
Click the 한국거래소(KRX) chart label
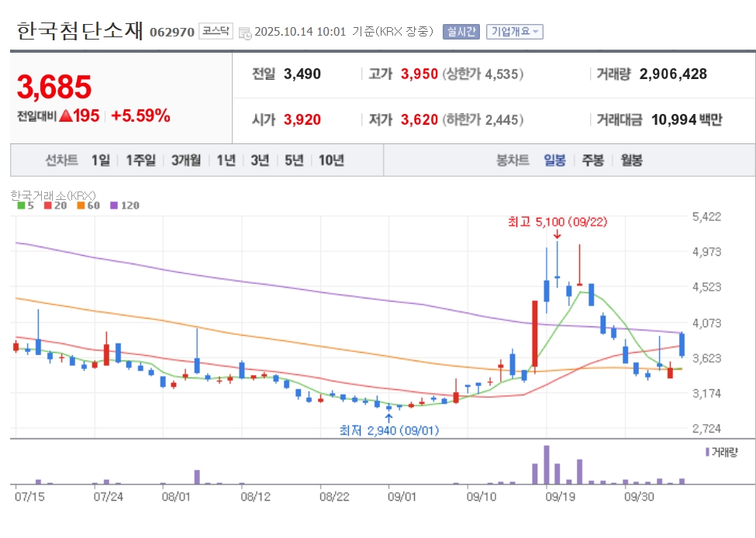pos(53,195)
